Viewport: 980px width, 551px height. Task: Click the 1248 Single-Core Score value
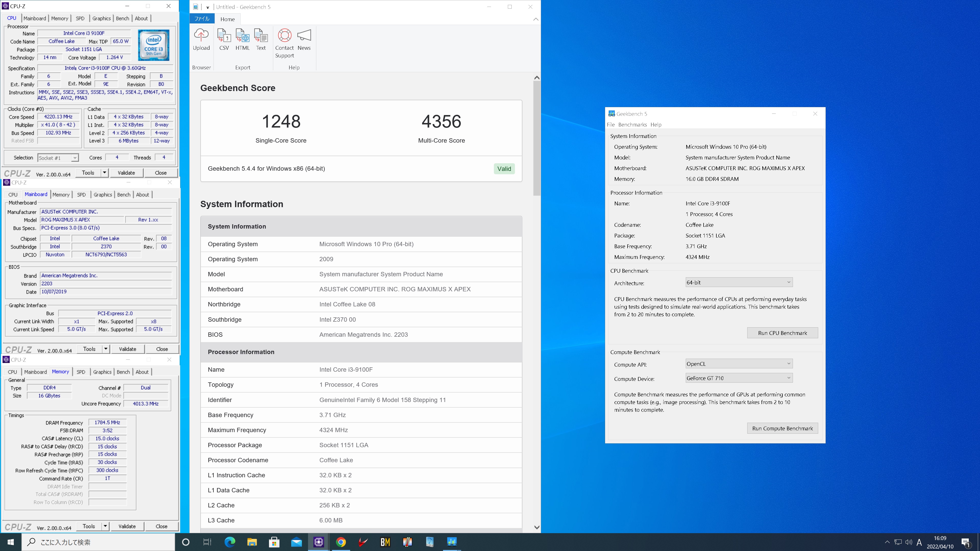pyautogui.click(x=281, y=121)
